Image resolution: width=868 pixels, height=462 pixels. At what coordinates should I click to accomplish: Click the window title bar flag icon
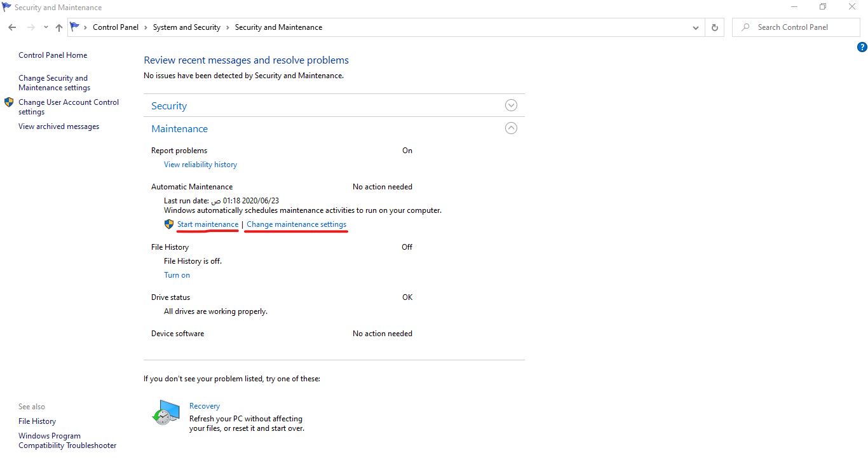[x=7, y=7]
